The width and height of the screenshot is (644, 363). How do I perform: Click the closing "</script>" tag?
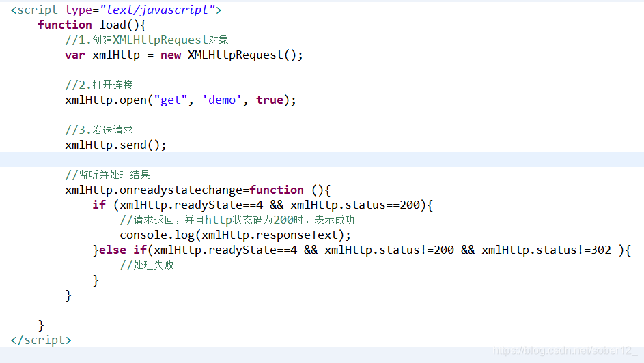[41, 340]
